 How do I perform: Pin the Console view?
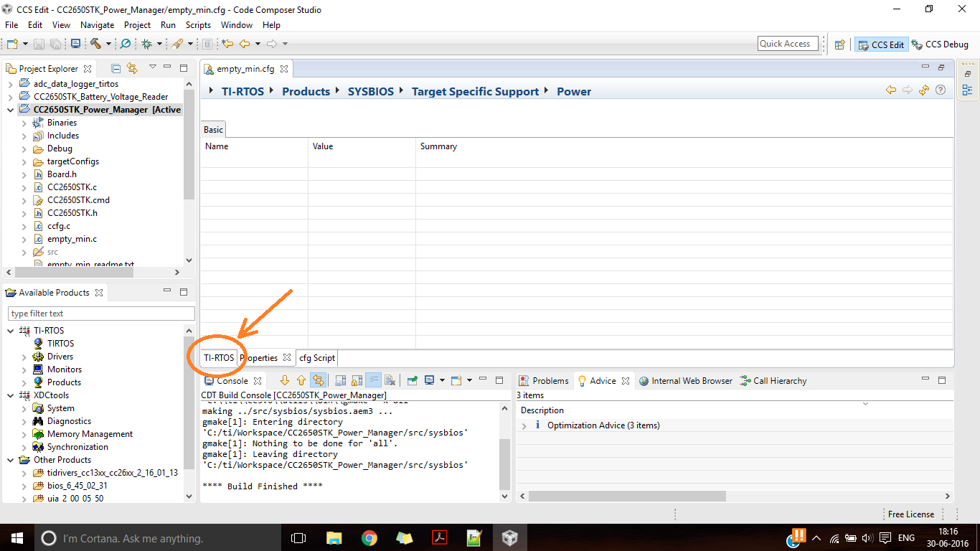coord(413,380)
